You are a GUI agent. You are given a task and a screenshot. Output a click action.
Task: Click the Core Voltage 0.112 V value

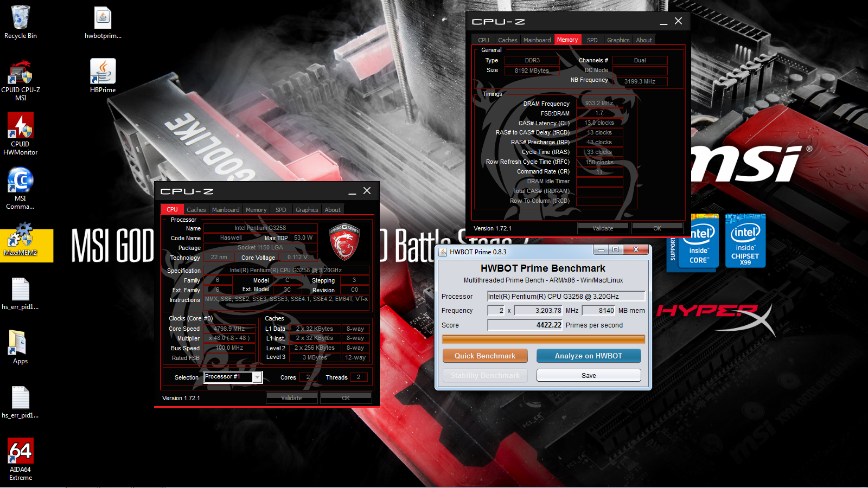(298, 257)
